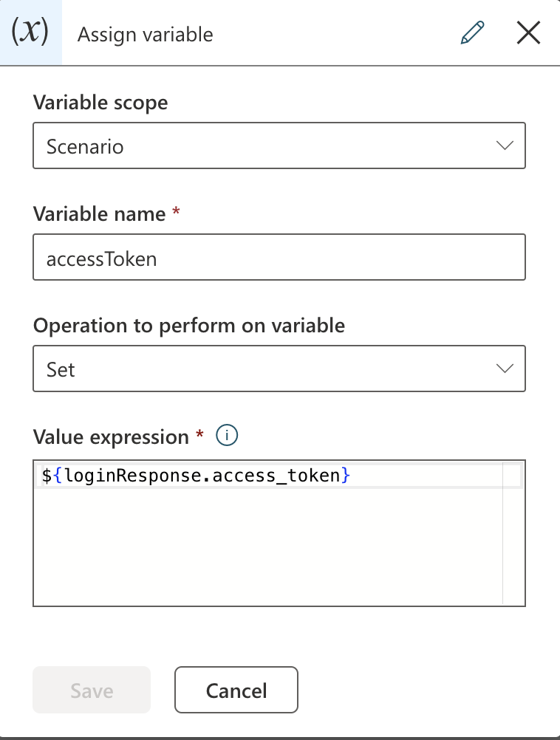Click inside the accessToken name field
The width and height of the screenshot is (560, 740).
tap(279, 258)
